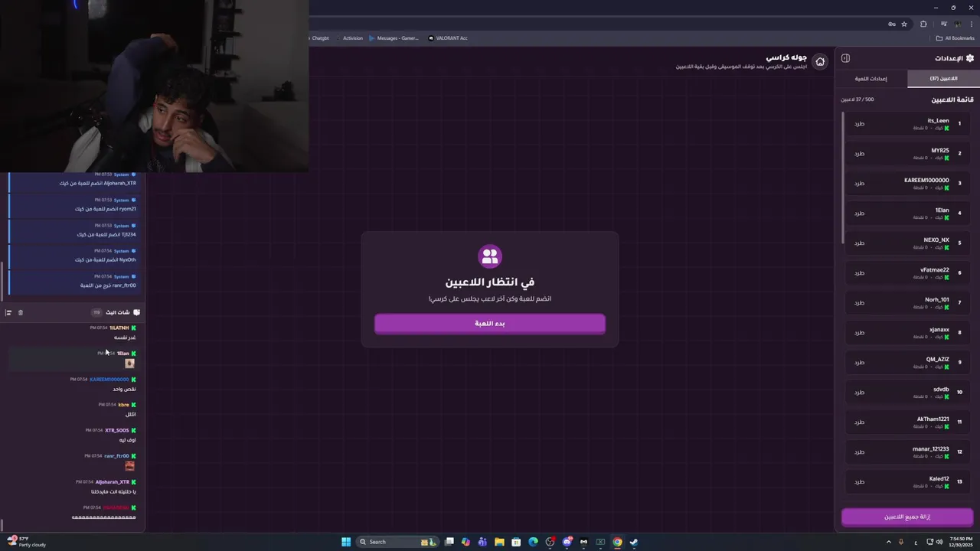Viewport: 980px width, 551px height.
Task: Open the Chrome media control icon
Action: point(943,24)
